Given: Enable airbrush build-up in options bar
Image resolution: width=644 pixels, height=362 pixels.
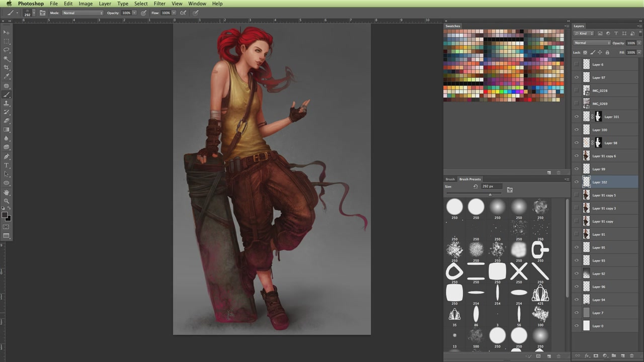Looking at the screenshot, I should click(183, 13).
